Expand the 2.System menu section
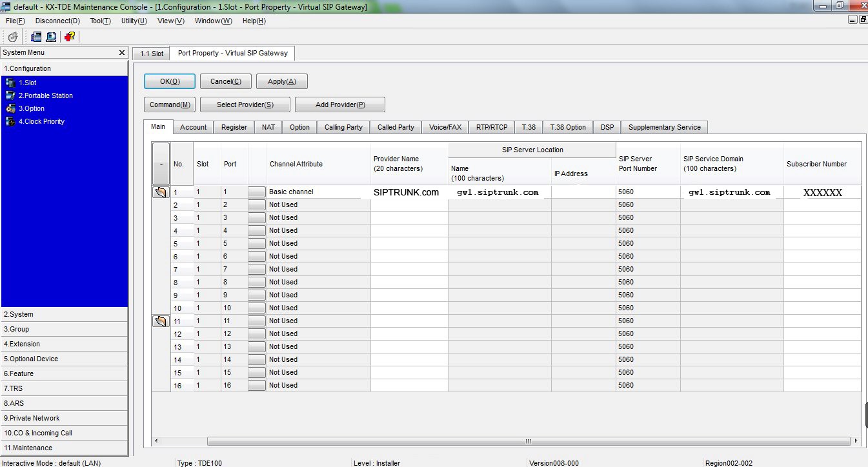 click(65, 315)
